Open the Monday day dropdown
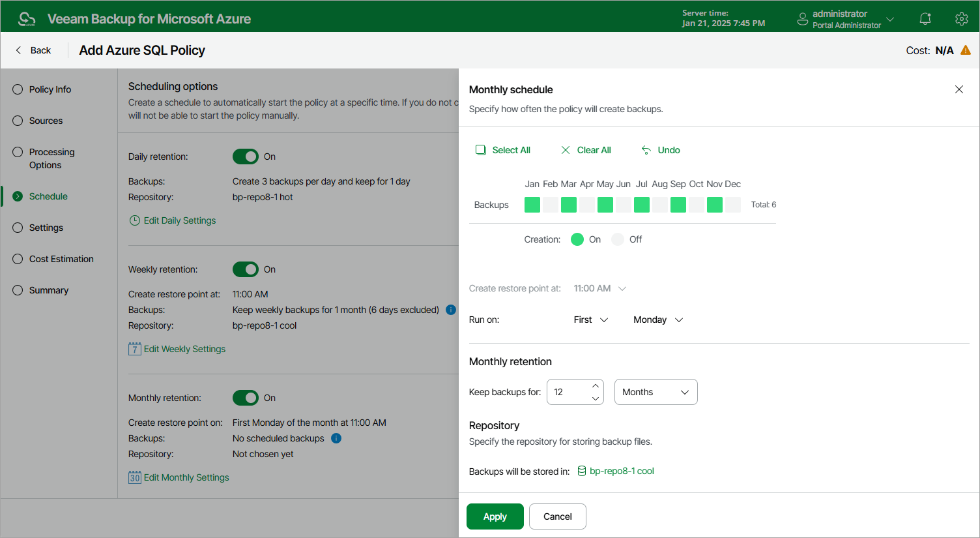This screenshot has width=980, height=538. (658, 320)
